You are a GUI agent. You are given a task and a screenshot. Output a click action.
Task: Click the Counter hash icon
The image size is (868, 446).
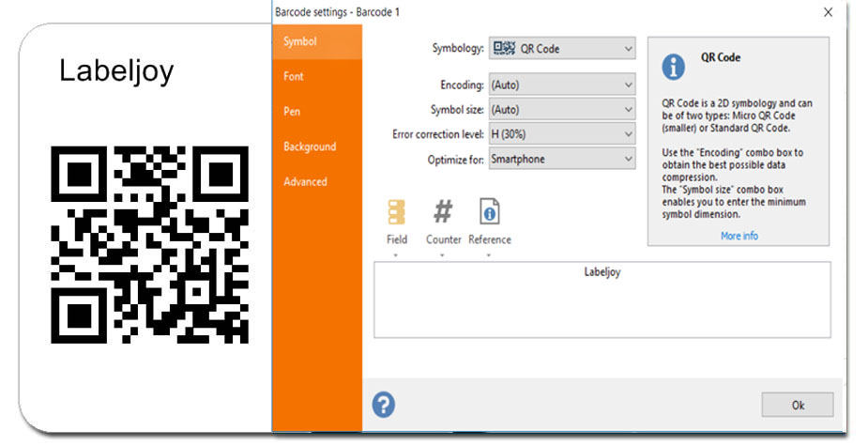443,211
